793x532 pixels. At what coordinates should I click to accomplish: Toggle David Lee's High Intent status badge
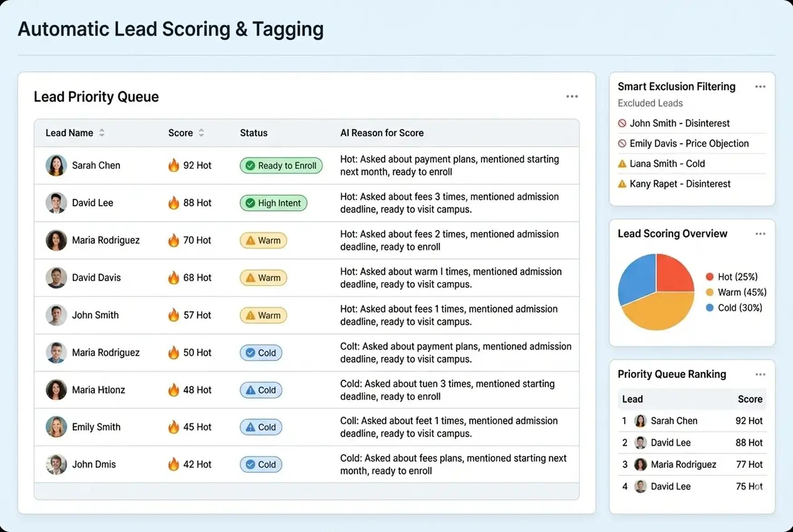[273, 203]
